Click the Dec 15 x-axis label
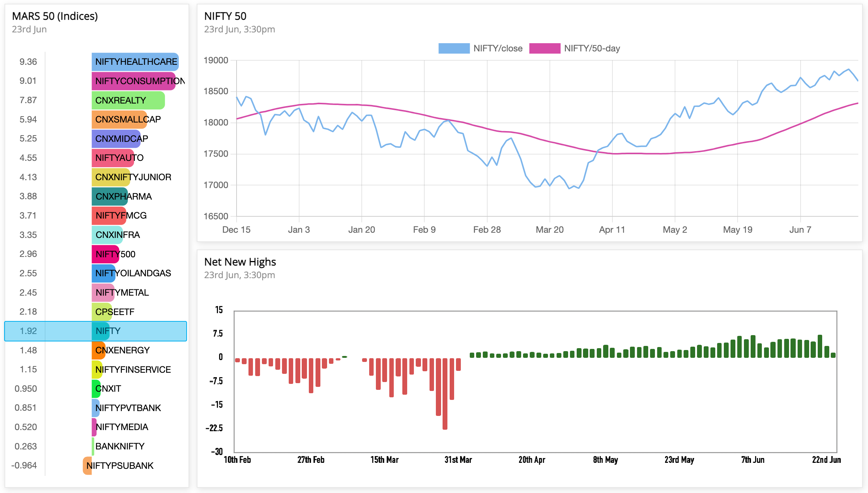This screenshot has width=868, height=493. (x=237, y=230)
